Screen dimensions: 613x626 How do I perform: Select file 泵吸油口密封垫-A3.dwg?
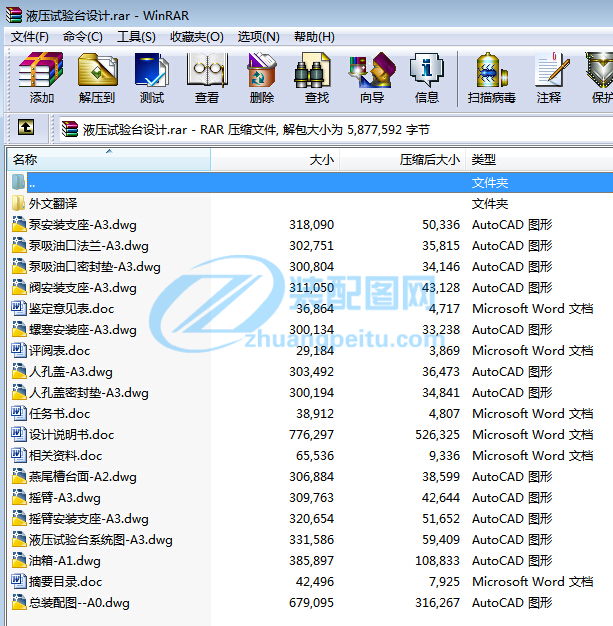[95, 267]
